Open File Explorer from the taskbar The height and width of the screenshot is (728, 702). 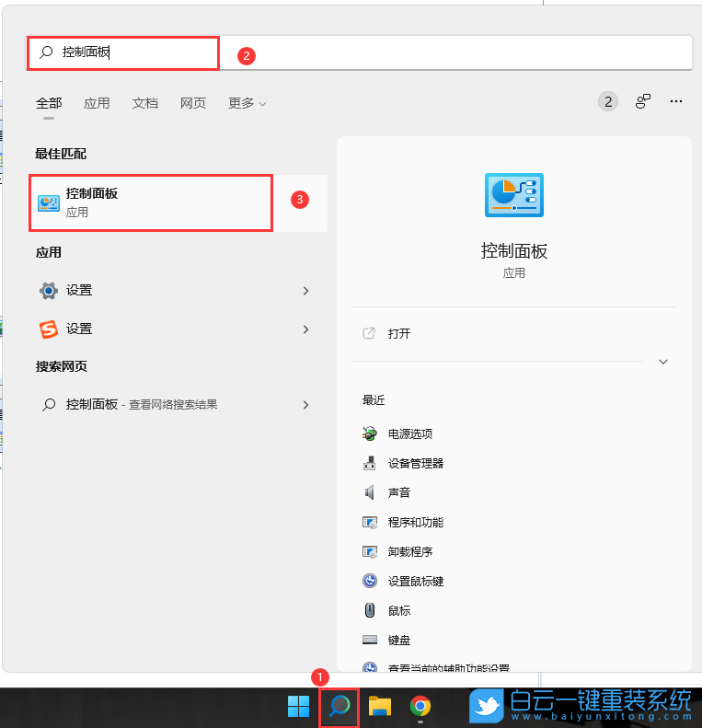(380, 706)
